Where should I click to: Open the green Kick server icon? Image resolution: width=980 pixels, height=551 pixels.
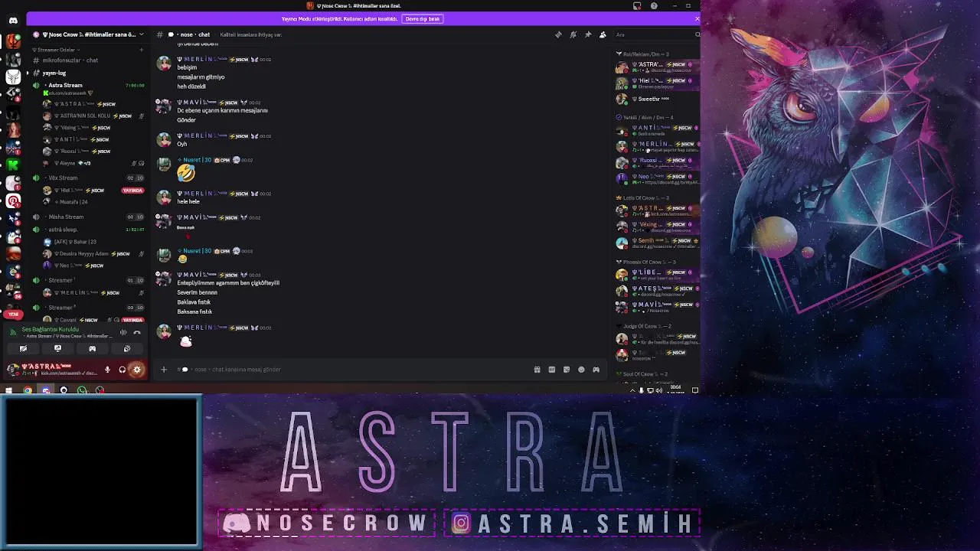click(13, 165)
